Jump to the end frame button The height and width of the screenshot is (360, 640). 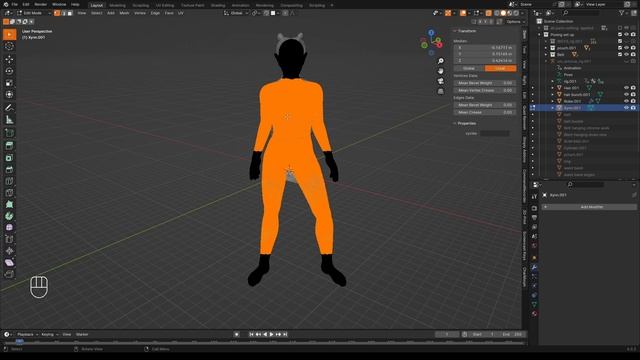(x=285, y=334)
